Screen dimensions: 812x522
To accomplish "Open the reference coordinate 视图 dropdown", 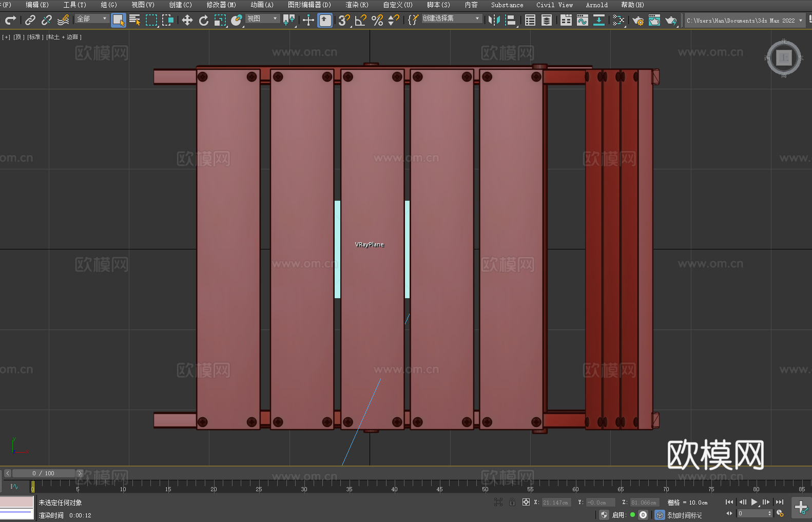I will click(x=262, y=18).
